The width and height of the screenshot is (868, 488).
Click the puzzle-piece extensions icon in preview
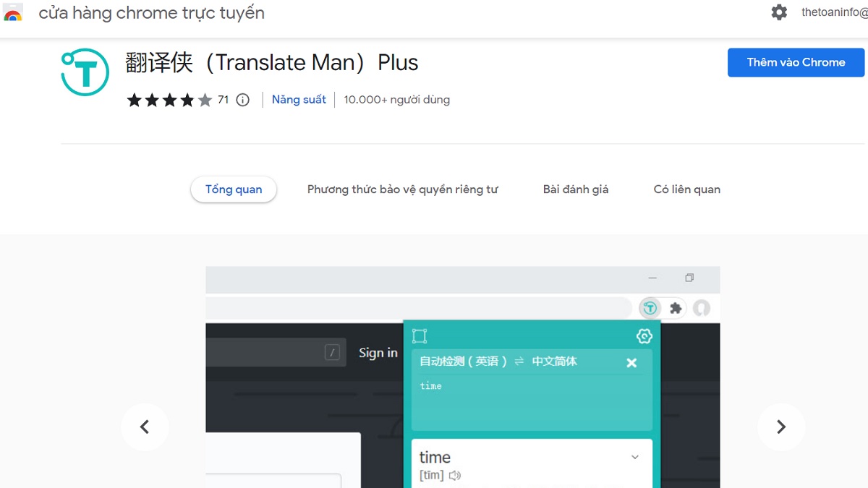[676, 308]
